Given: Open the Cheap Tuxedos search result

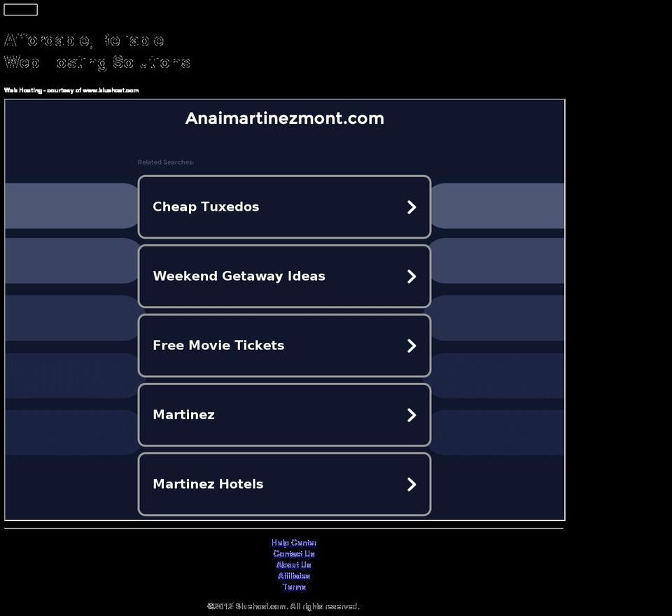Looking at the screenshot, I should tap(284, 206).
